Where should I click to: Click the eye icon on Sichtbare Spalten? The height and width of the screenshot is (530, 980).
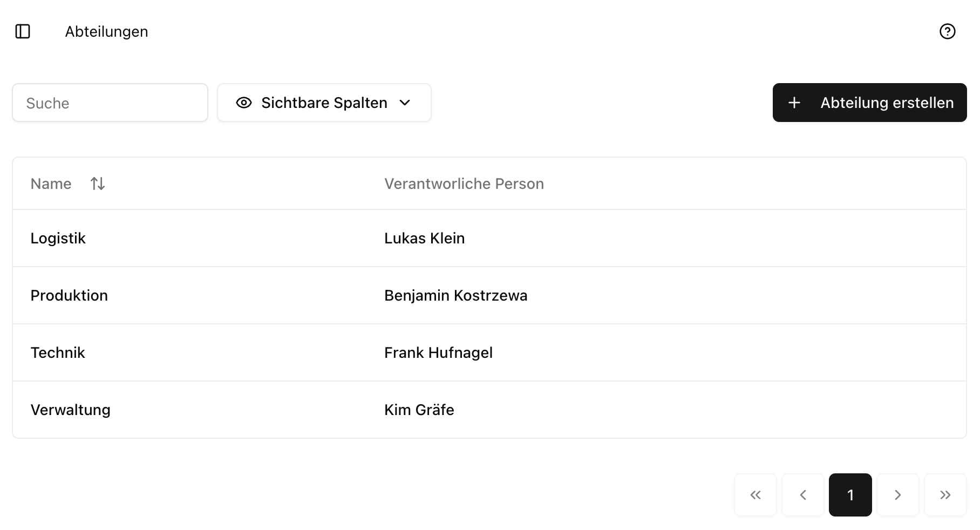click(x=243, y=103)
